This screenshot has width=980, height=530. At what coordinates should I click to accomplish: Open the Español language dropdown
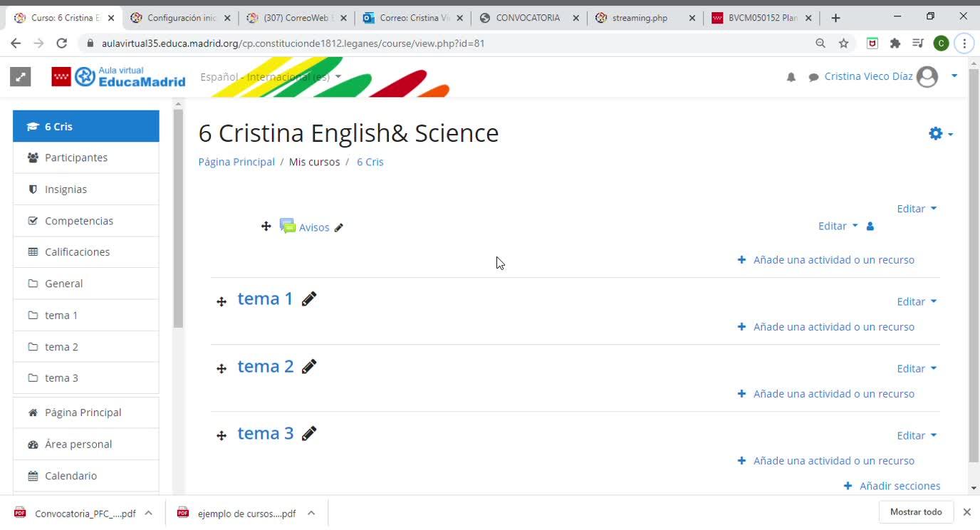point(271,77)
